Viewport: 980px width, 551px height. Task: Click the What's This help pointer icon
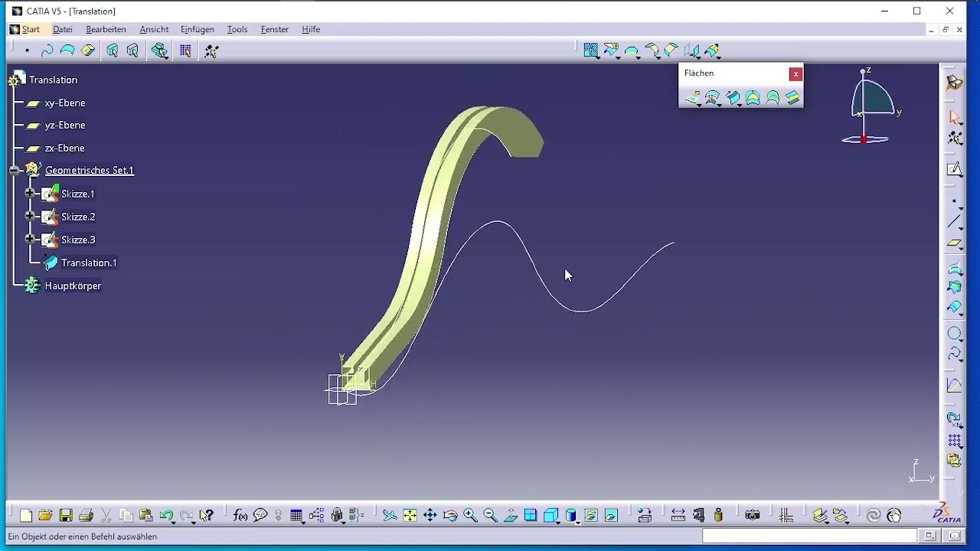tap(207, 516)
